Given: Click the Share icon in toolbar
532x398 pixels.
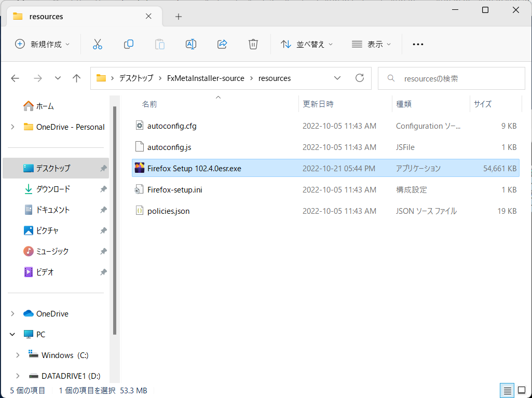Looking at the screenshot, I should [222, 44].
